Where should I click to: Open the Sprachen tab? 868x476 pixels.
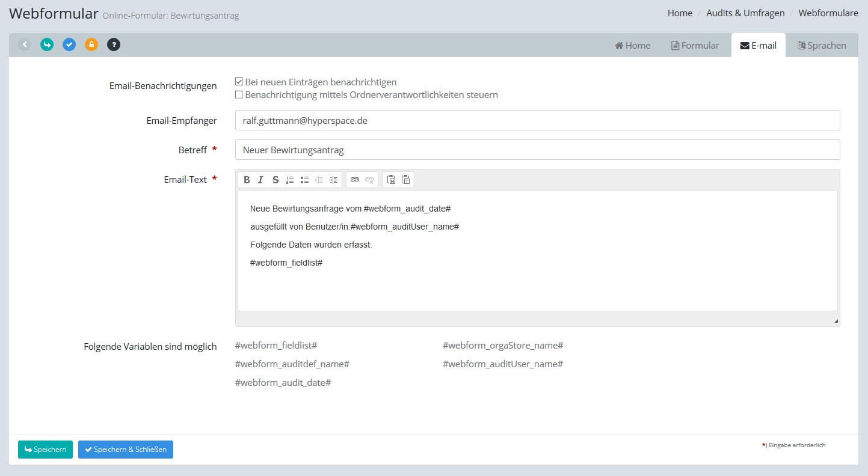[821, 46]
